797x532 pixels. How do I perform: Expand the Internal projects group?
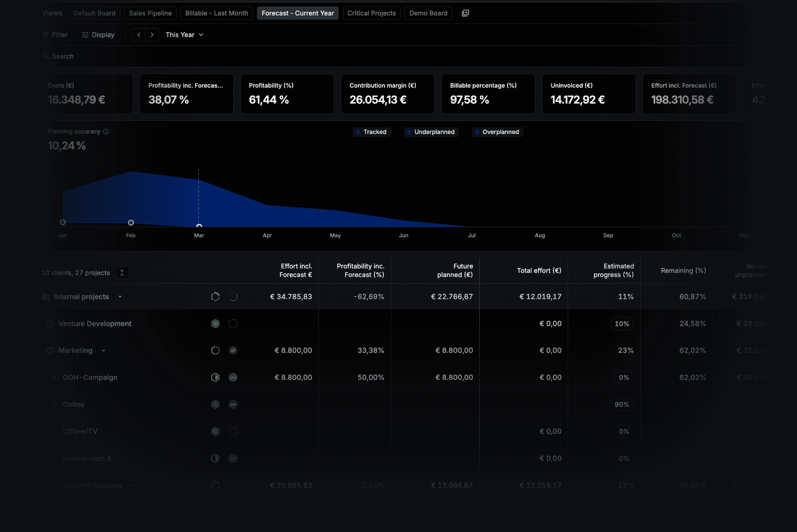pyautogui.click(x=120, y=296)
